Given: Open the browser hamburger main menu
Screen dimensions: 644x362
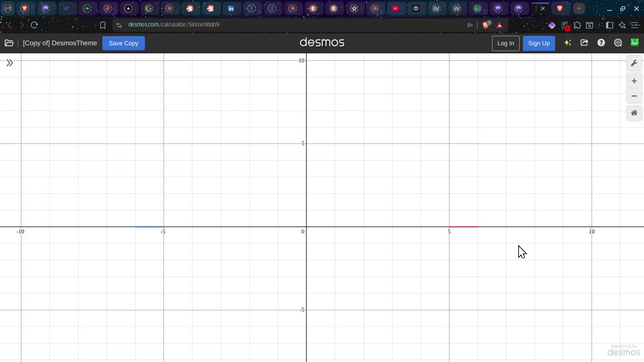Looking at the screenshot, I should pos(635,25).
